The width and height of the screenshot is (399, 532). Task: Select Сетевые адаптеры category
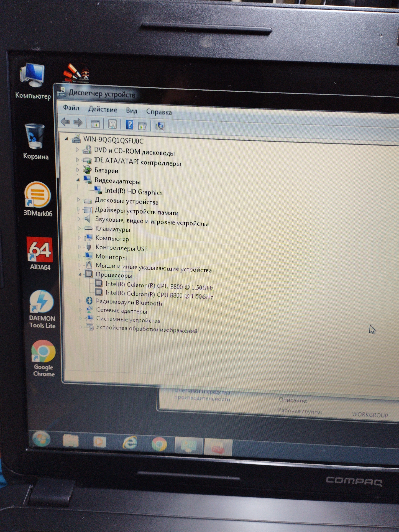point(121,311)
